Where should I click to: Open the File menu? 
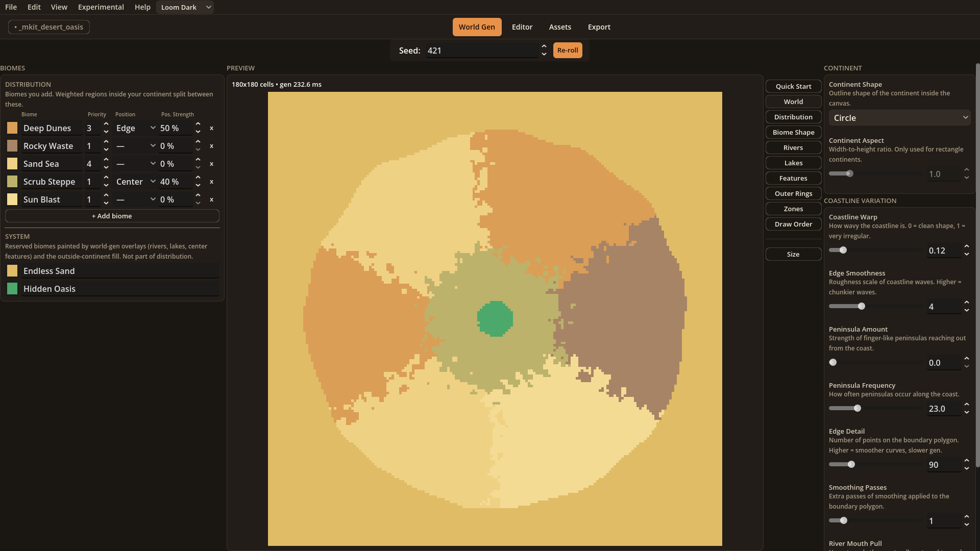pyautogui.click(x=11, y=7)
